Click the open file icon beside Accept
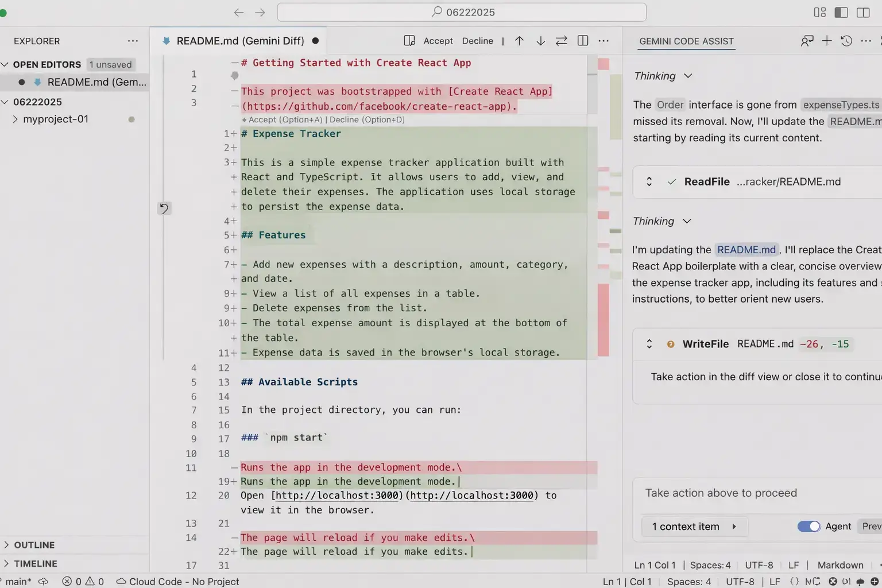This screenshot has height=588, width=882. [409, 41]
